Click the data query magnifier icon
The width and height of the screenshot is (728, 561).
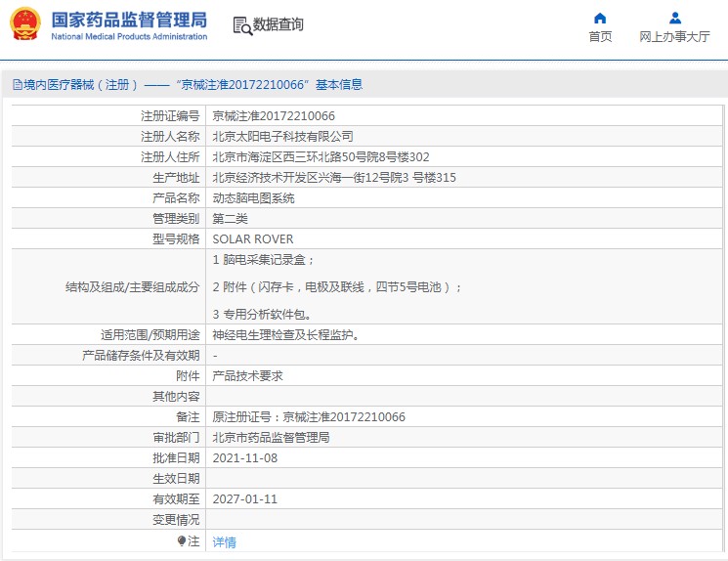click(242, 25)
